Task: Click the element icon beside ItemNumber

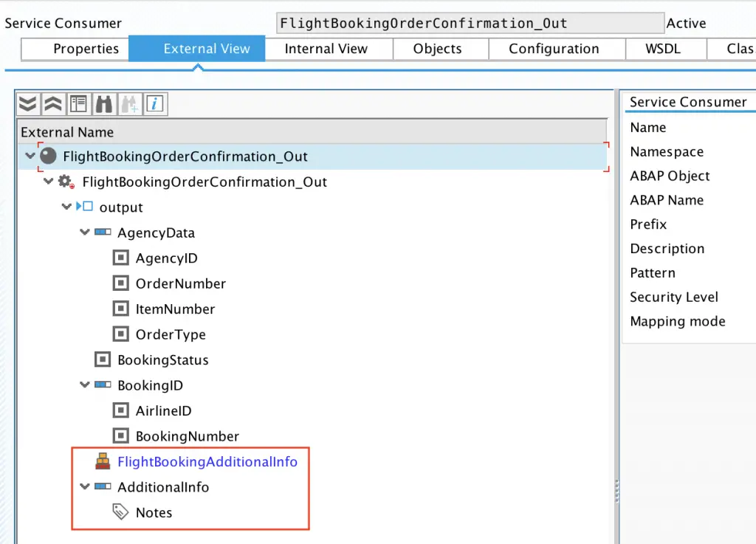Action: [x=120, y=309]
